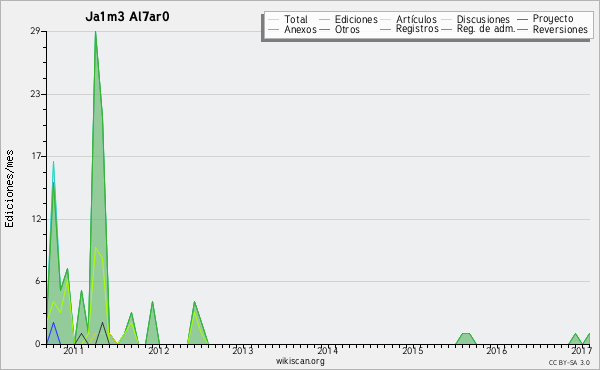This screenshot has width=600, height=370.
Task: Click the y-axis value 23
Action: 36,94
